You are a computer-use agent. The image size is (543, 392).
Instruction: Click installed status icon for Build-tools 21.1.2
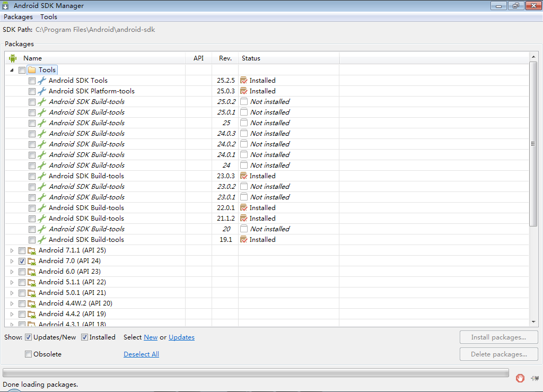click(x=244, y=219)
